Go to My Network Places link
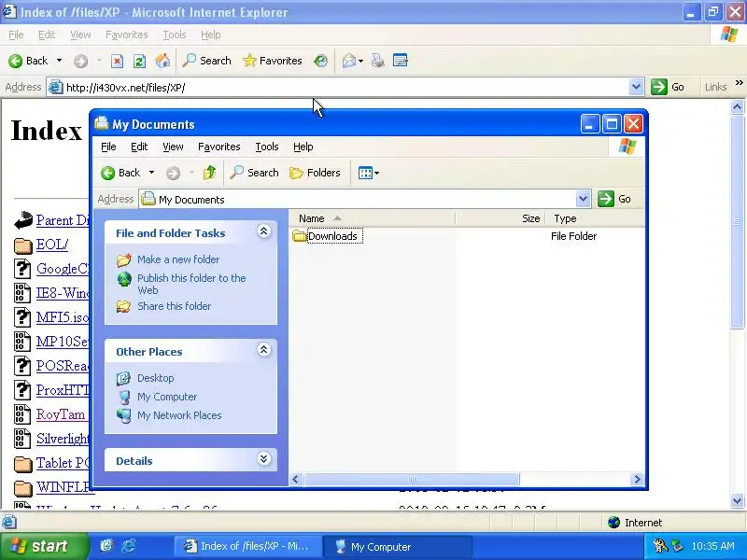Screen dimensions: 747x560 [x=179, y=415]
